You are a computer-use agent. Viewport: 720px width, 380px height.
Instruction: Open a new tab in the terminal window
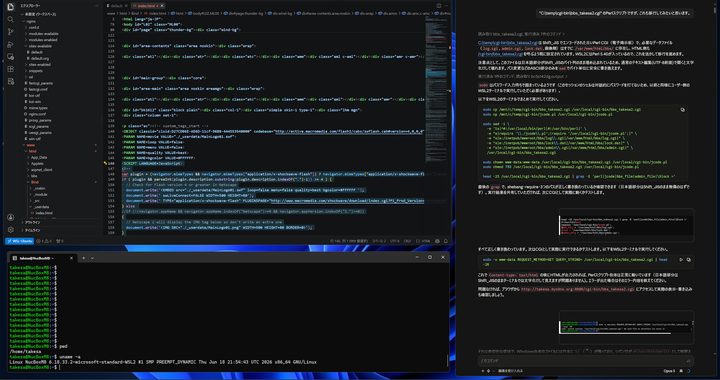coord(83,258)
